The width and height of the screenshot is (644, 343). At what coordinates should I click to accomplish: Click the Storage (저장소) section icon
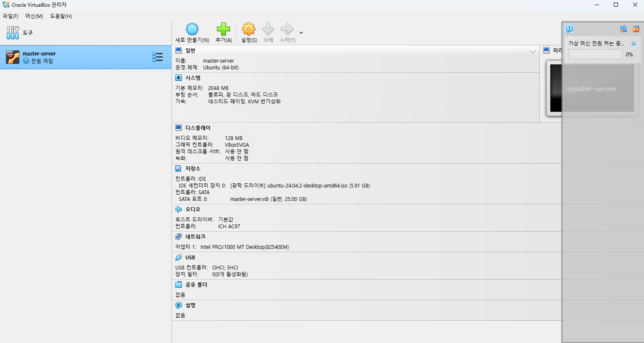[179, 169]
